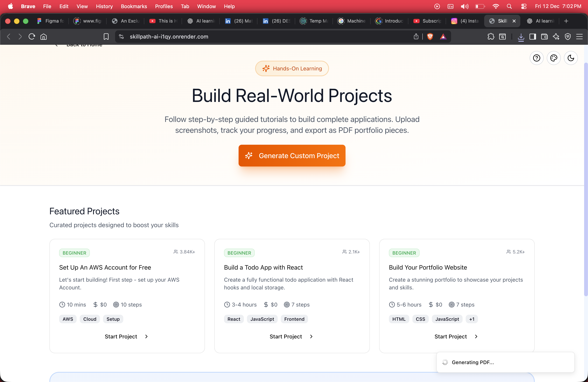Open the extensions puzzle icon
588x382 pixels.
(491, 37)
